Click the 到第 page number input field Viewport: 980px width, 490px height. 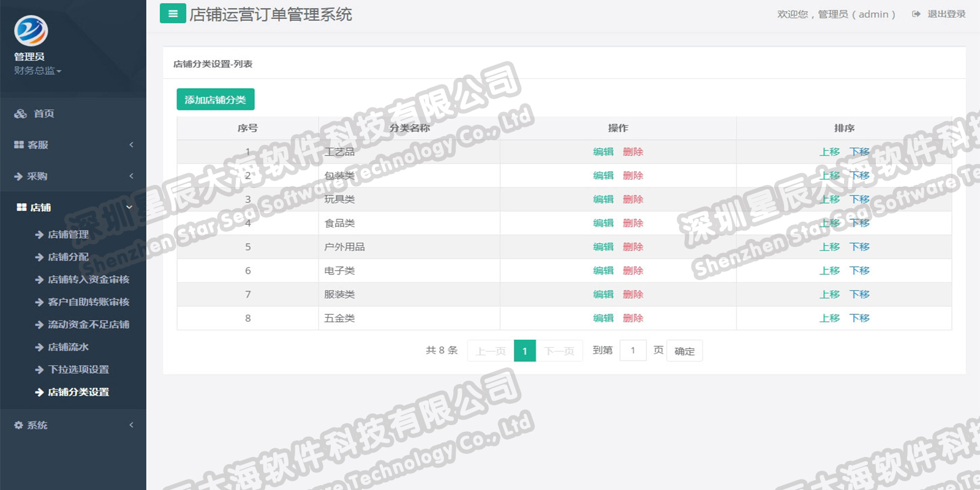pyautogui.click(x=633, y=350)
